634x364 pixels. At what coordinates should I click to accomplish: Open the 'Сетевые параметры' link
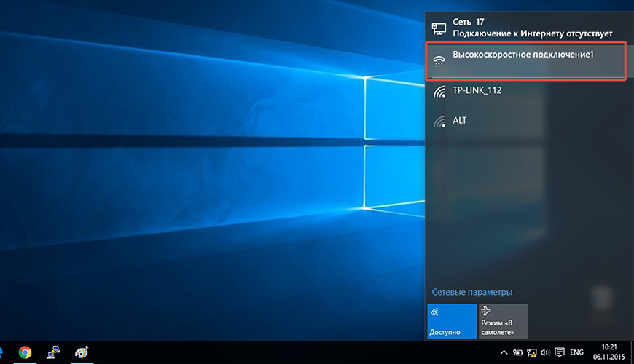click(472, 292)
